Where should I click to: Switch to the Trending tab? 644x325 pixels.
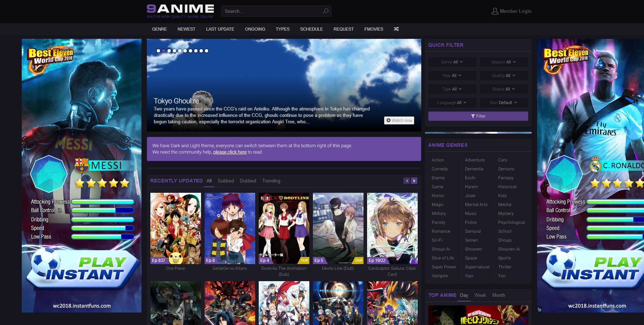[x=271, y=181]
